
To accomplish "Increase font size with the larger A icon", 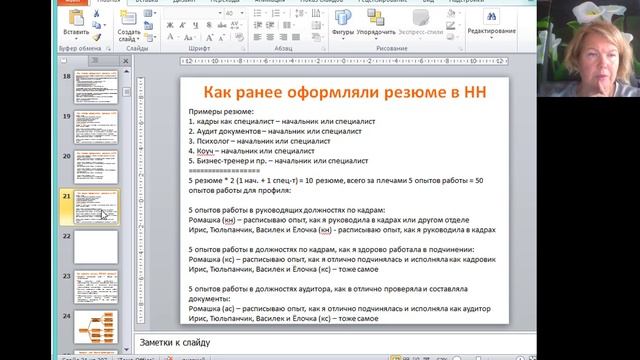I will click(209, 38).
